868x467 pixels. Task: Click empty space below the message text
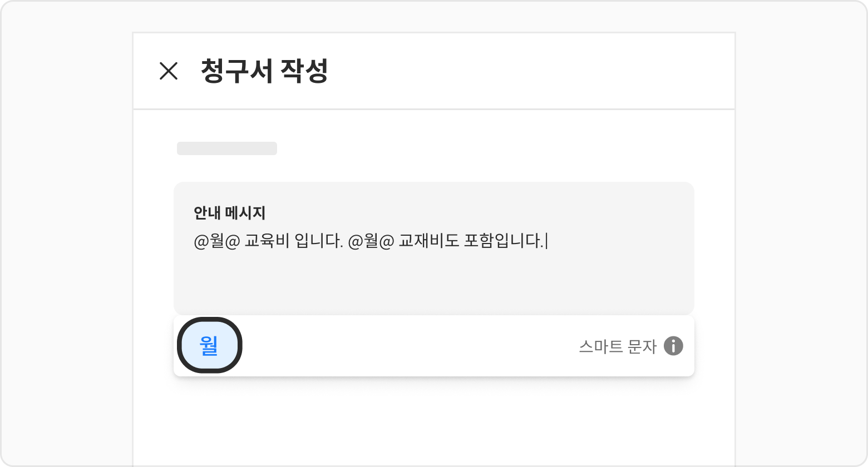[434, 284]
